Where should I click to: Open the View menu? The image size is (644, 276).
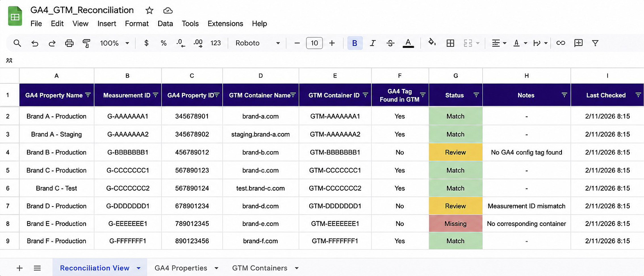tap(80, 24)
